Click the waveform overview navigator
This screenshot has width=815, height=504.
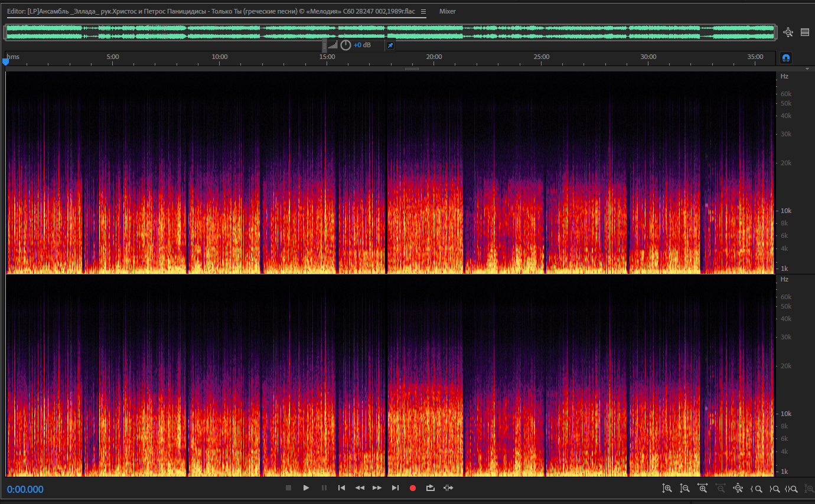[390, 32]
